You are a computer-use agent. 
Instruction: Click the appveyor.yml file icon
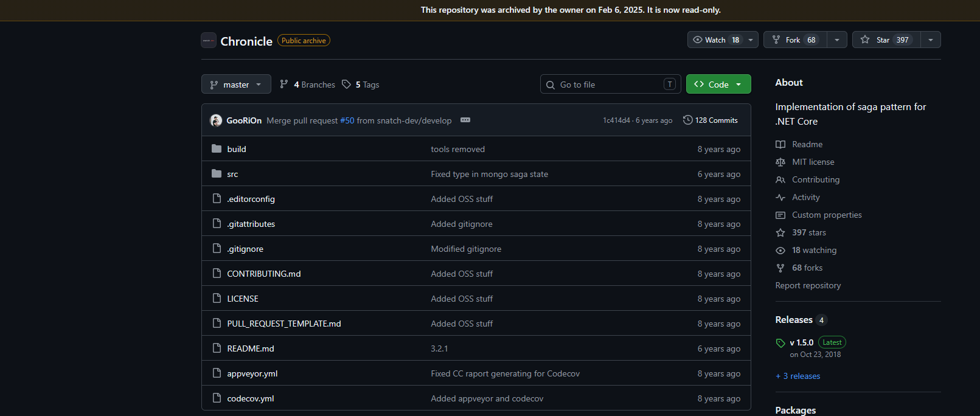(217, 373)
